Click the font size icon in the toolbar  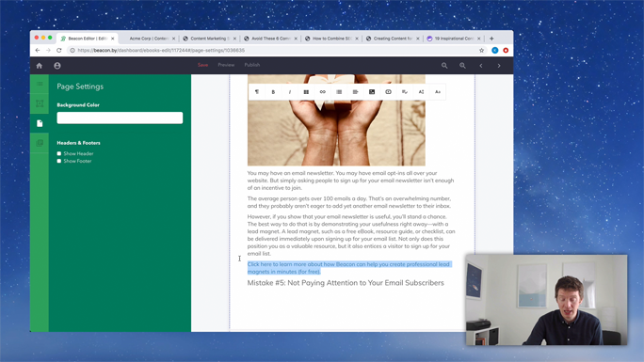[x=421, y=92]
